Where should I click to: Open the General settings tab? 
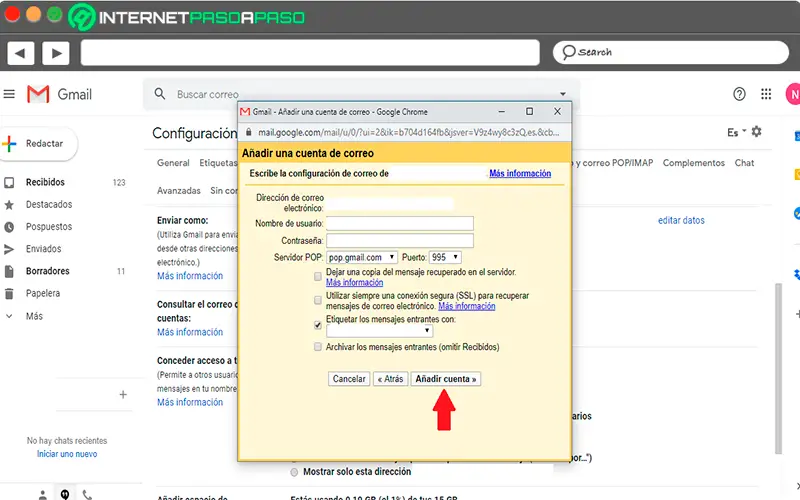coord(173,163)
